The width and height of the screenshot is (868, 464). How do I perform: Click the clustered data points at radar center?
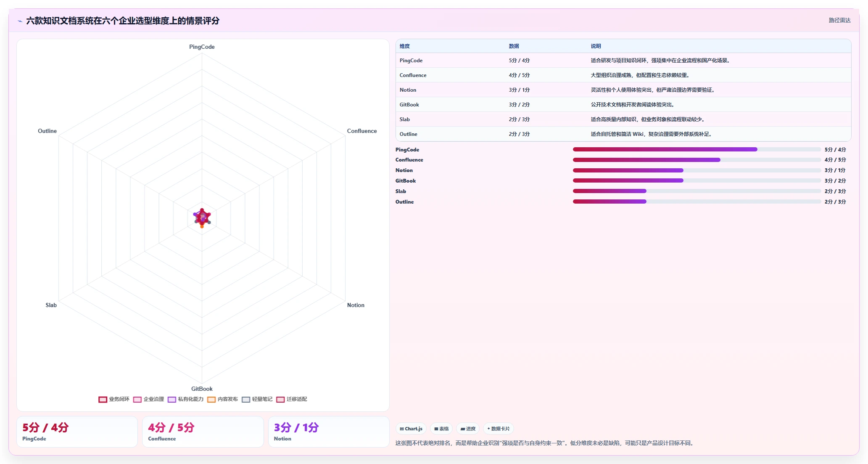coord(202,218)
